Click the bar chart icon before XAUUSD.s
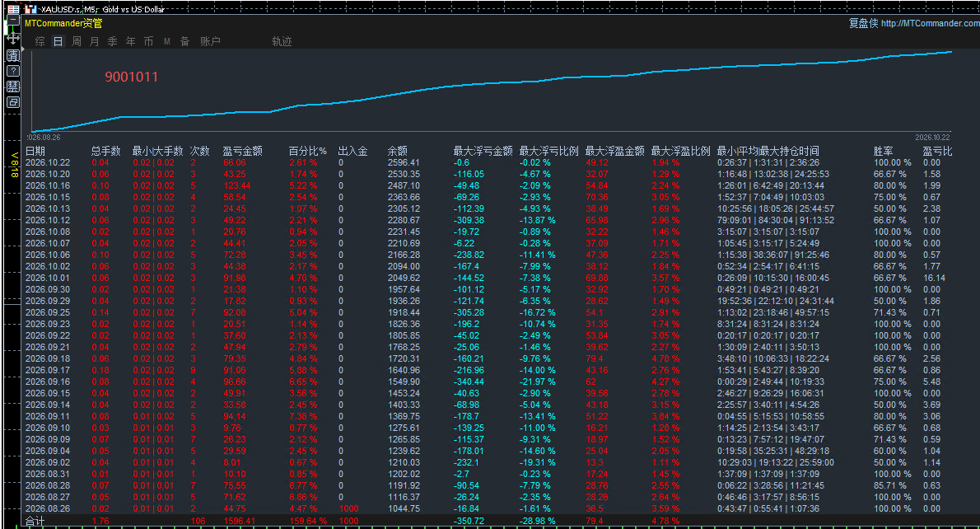980x529 pixels. (x=31, y=9)
